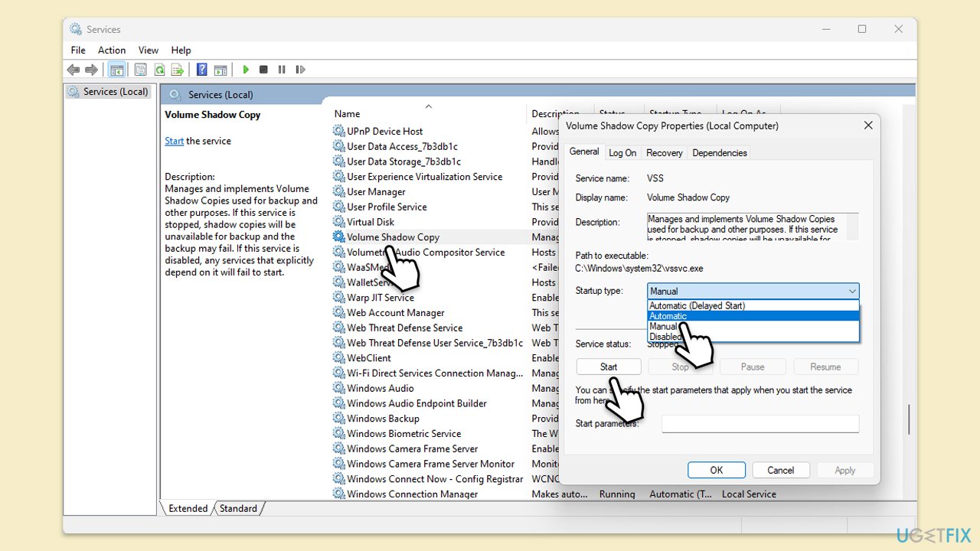This screenshot has width=980, height=551.
Task: Click the Export List toolbar icon
Action: 178,70
